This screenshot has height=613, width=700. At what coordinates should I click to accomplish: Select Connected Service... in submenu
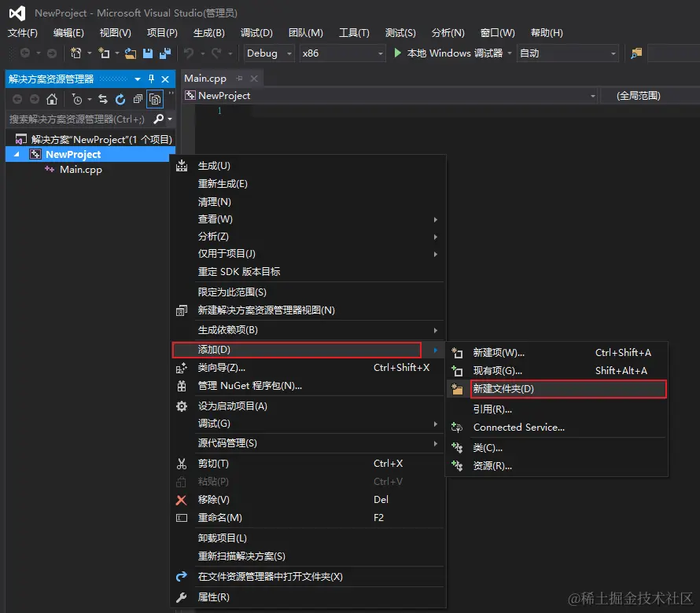(557, 428)
